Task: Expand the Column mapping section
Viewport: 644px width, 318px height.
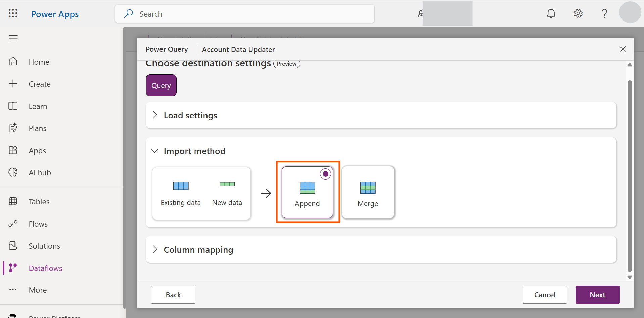Action: [198, 250]
